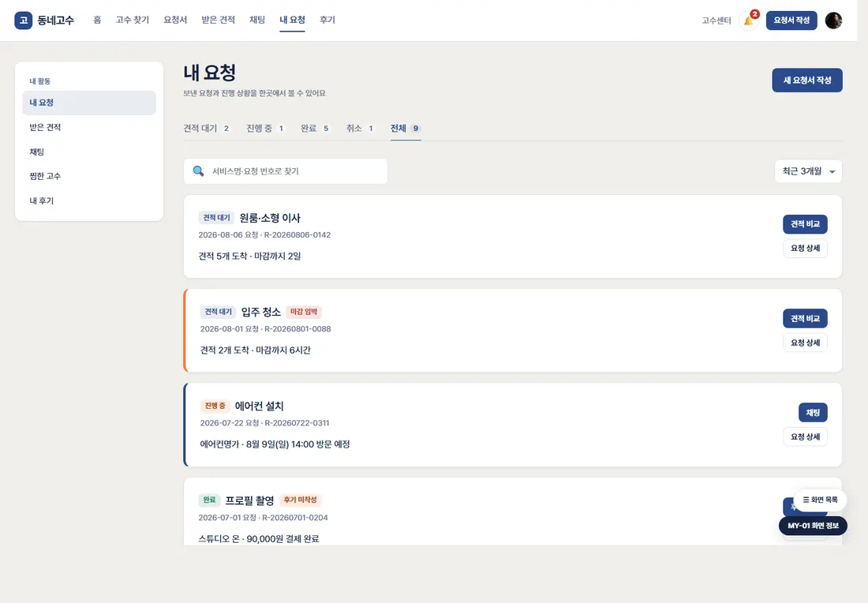Image resolution: width=868 pixels, height=603 pixels.
Task: Click 견적 비교 for 원룸·소형 이사
Action: pos(805,224)
